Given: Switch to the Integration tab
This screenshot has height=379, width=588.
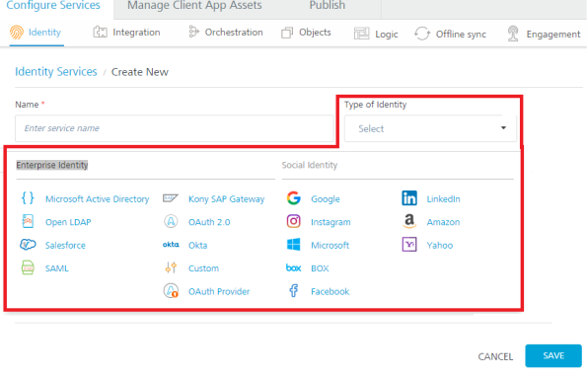Looking at the screenshot, I should (x=126, y=33).
